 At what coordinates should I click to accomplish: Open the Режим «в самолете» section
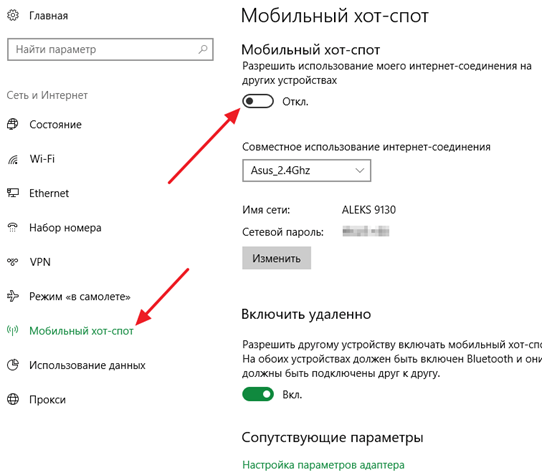pyautogui.click(x=80, y=297)
